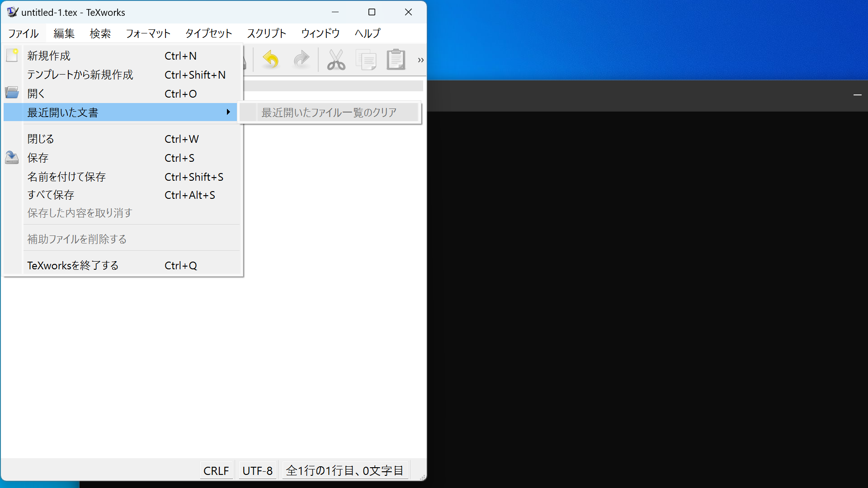This screenshot has width=868, height=488.
Task: Click the 全1行の1行目、0文字目 status text
Action: click(345, 471)
